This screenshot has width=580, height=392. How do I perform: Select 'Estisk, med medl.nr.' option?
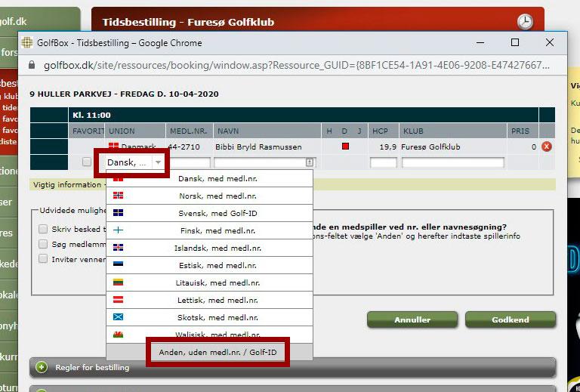click(209, 265)
